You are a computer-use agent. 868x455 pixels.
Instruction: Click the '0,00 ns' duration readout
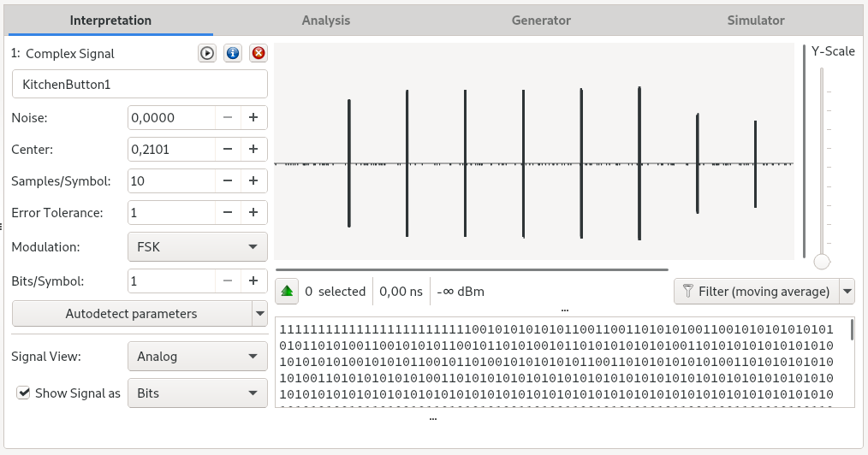[401, 292]
